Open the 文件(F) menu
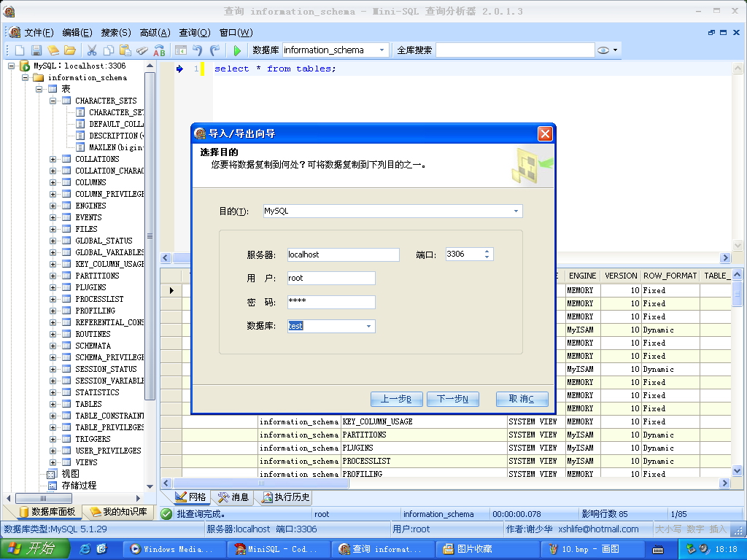This screenshot has width=747, height=560. (x=39, y=32)
